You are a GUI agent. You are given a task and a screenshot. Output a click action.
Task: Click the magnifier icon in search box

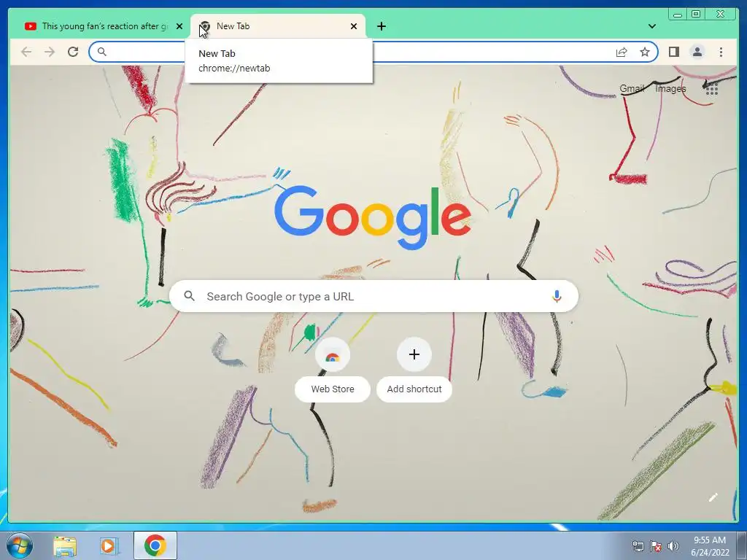coord(189,296)
